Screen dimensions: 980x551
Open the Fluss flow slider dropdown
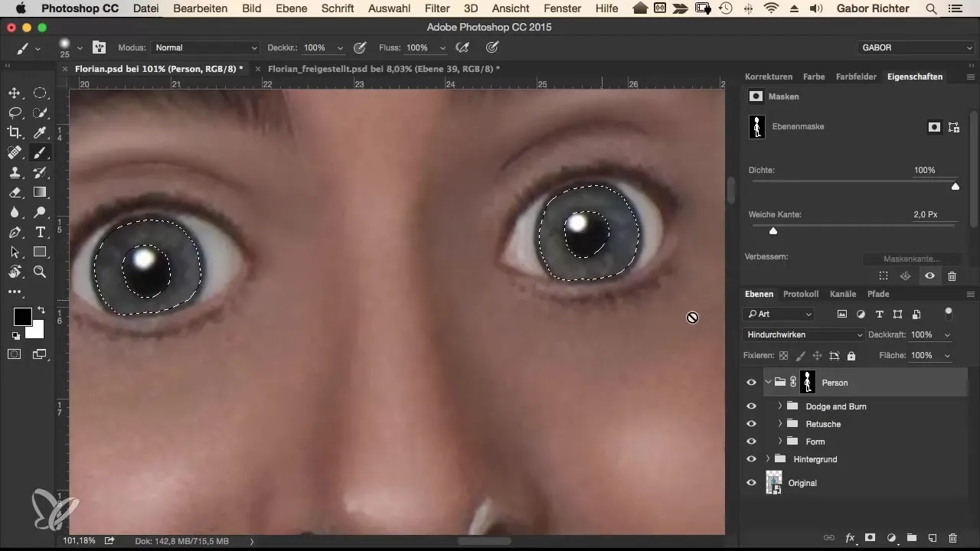(x=443, y=47)
